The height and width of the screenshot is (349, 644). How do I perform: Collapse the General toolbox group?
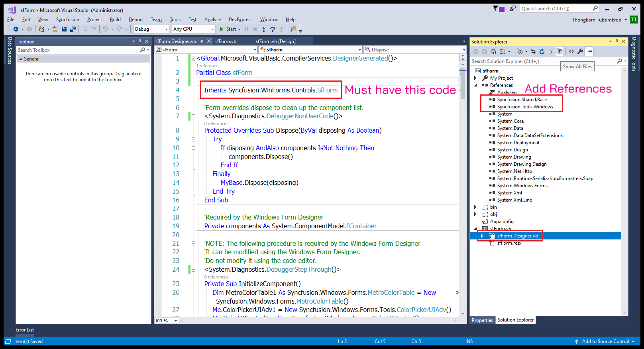pos(21,59)
